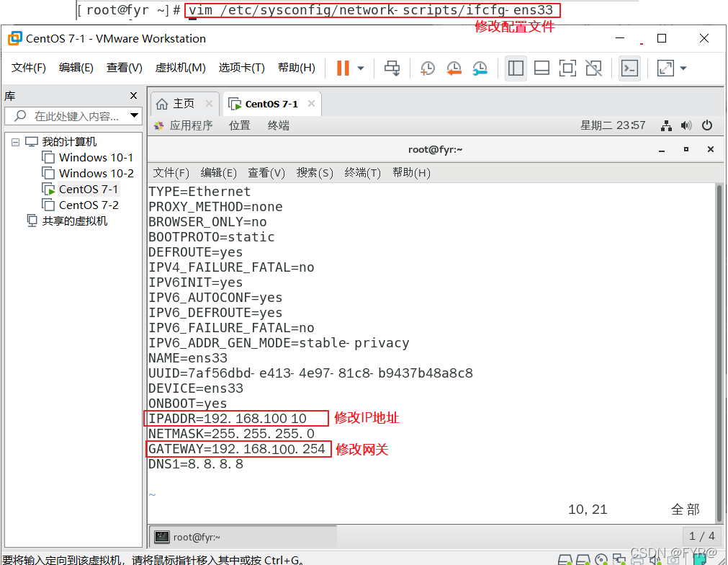Open terminal's 编辑(E) menu
728x565 pixels.
(218, 173)
